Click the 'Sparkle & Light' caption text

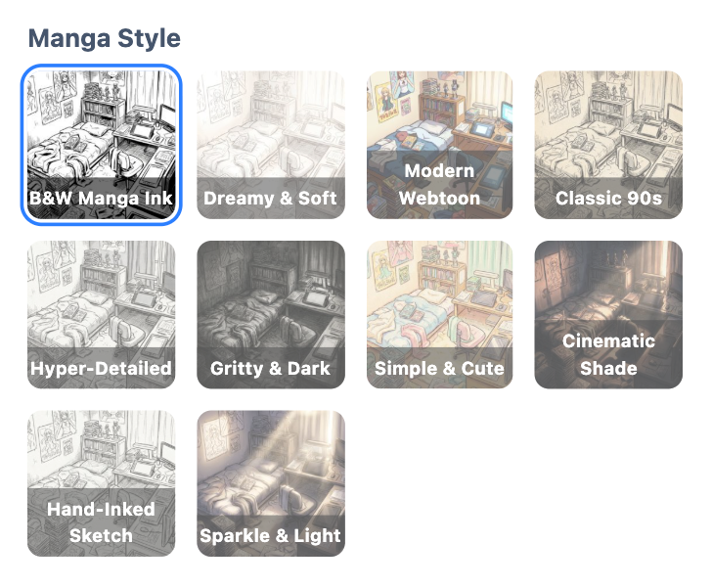[270, 536]
